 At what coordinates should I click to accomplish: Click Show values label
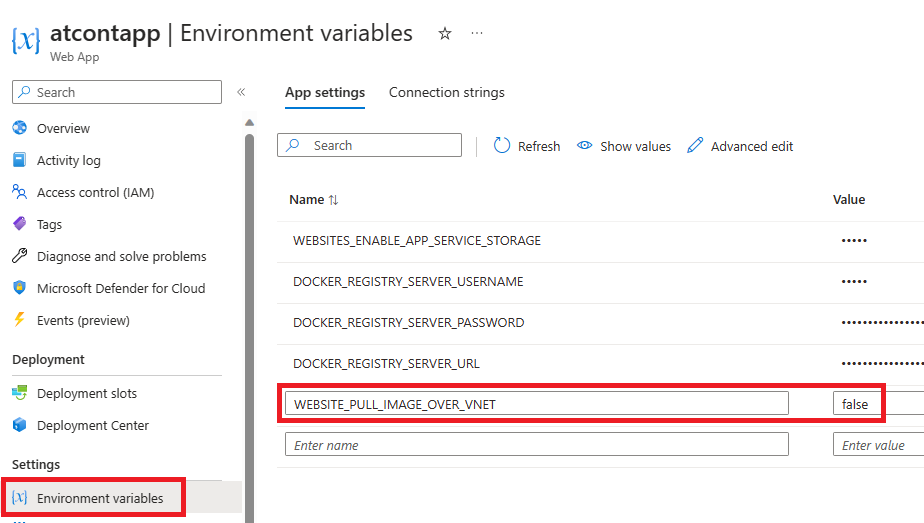[x=635, y=146]
